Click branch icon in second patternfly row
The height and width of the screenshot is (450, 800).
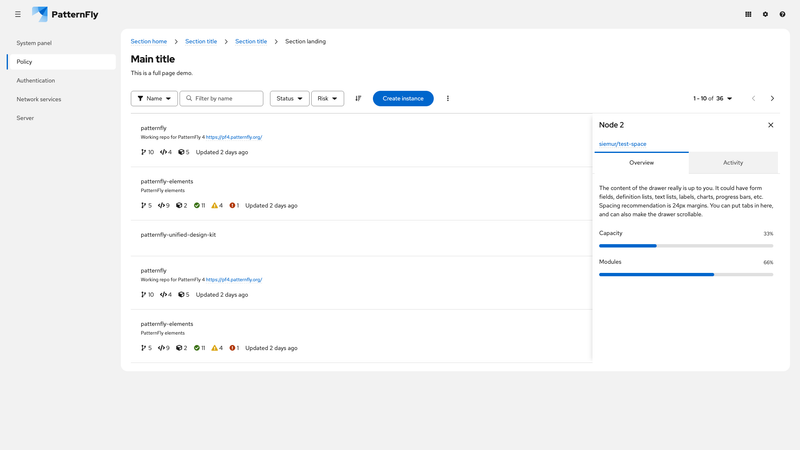(143, 294)
